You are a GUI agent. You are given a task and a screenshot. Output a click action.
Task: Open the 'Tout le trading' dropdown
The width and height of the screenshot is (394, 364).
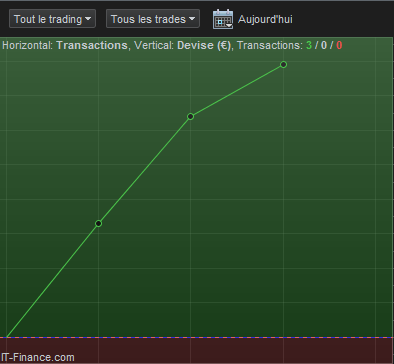click(x=52, y=19)
